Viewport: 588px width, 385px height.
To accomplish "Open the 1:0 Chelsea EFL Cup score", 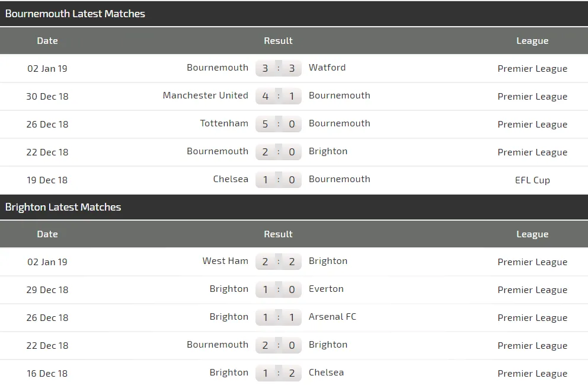I will 279,180.
